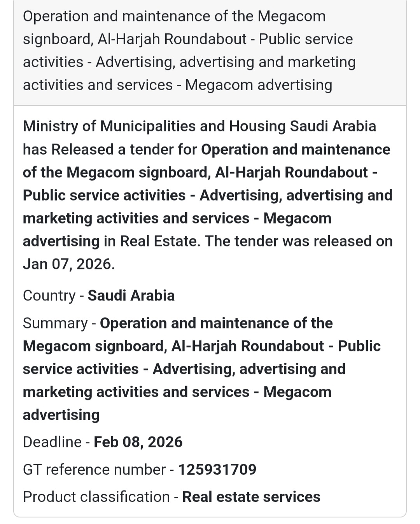
Task: Click the "GT reference number" label
Action: 94,470
